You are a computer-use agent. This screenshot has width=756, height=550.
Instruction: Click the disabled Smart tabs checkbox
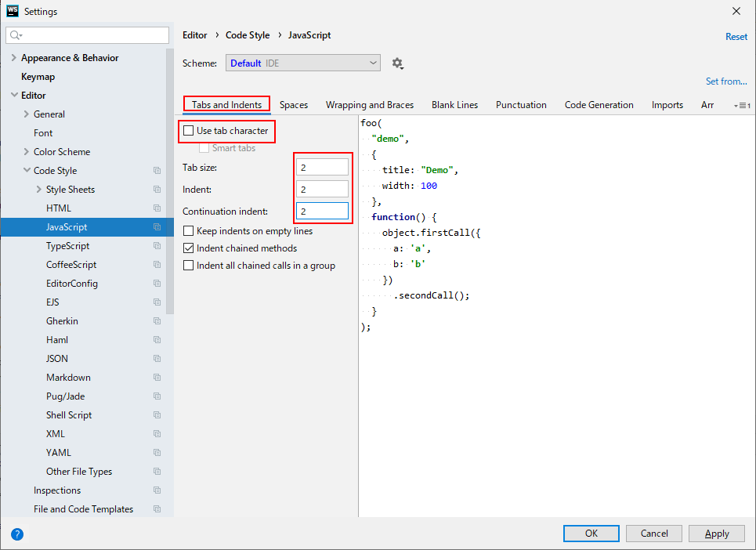coord(204,148)
